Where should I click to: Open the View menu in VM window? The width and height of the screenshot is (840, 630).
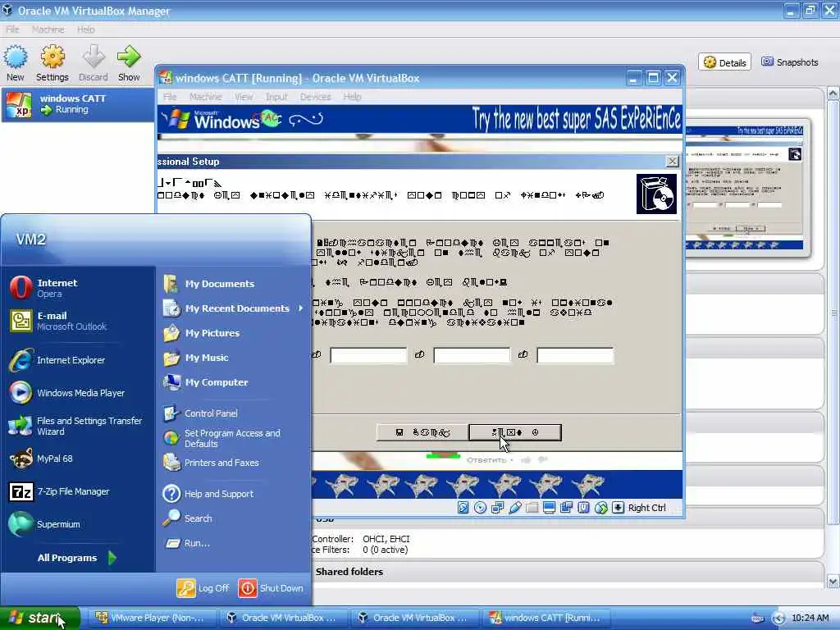click(243, 97)
